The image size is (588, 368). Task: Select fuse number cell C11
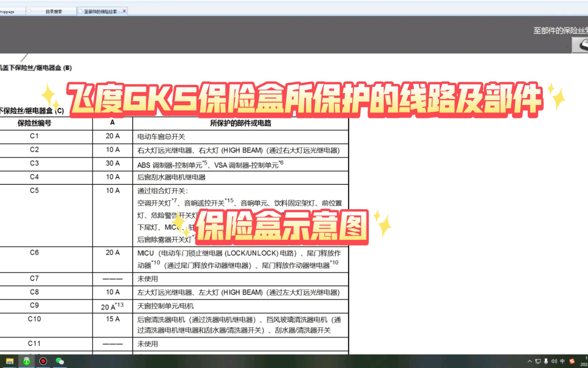[x=34, y=343]
